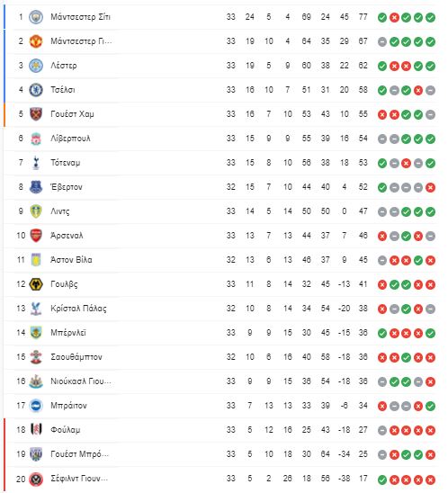Click the Liverpool club crest icon
The width and height of the screenshot is (448, 493).
[x=36, y=139]
